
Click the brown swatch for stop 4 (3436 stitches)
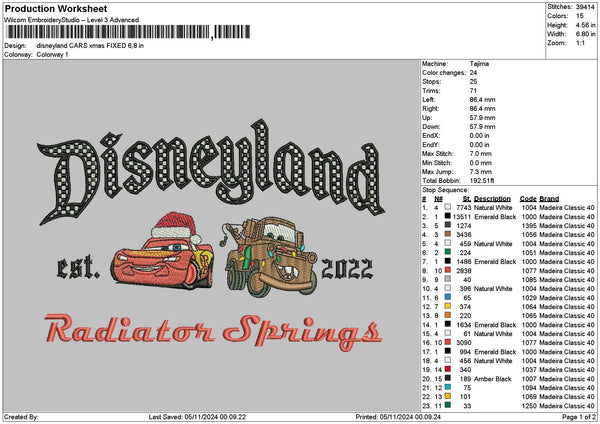(x=447, y=235)
